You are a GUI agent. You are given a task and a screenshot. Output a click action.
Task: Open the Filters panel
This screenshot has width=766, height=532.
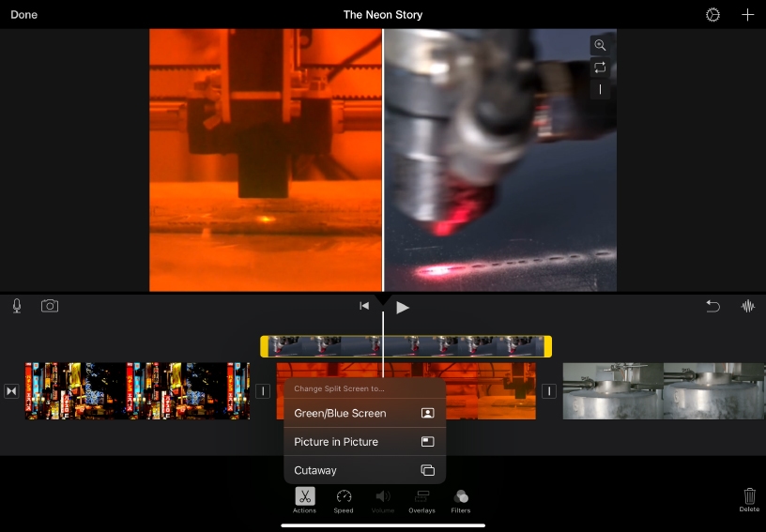click(x=461, y=499)
